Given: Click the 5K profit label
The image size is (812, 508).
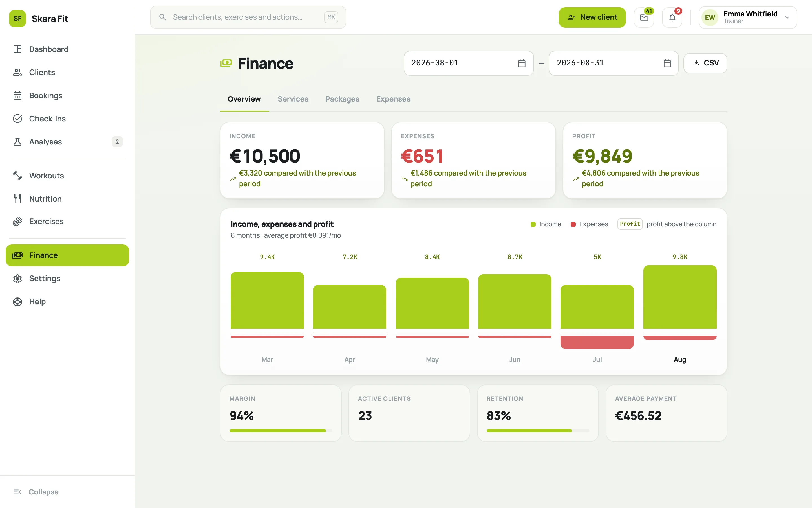Looking at the screenshot, I should [x=597, y=257].
